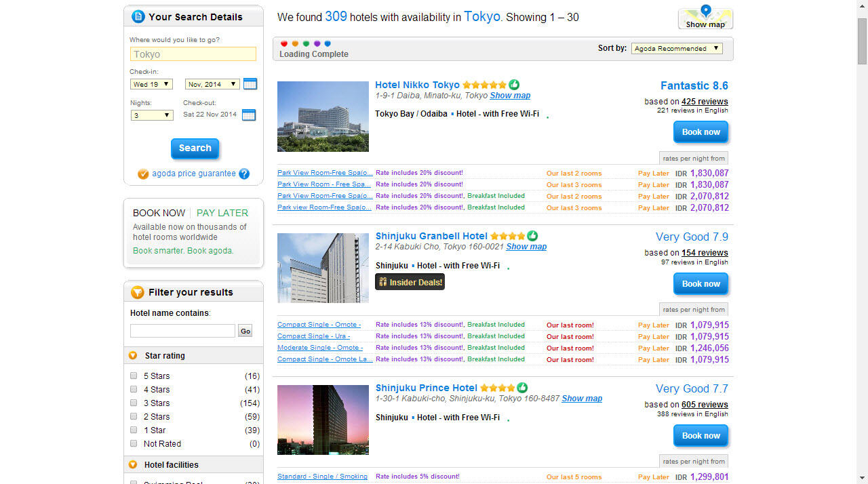The image size is (868, 484).
Task: Click the Hotel name contains input field
Action: (x=182, y=331)
